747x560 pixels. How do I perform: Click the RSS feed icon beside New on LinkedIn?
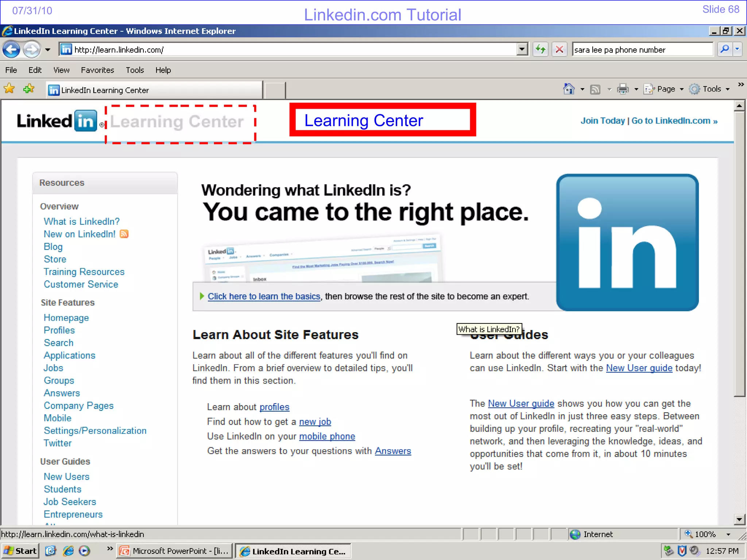point(124,234)
